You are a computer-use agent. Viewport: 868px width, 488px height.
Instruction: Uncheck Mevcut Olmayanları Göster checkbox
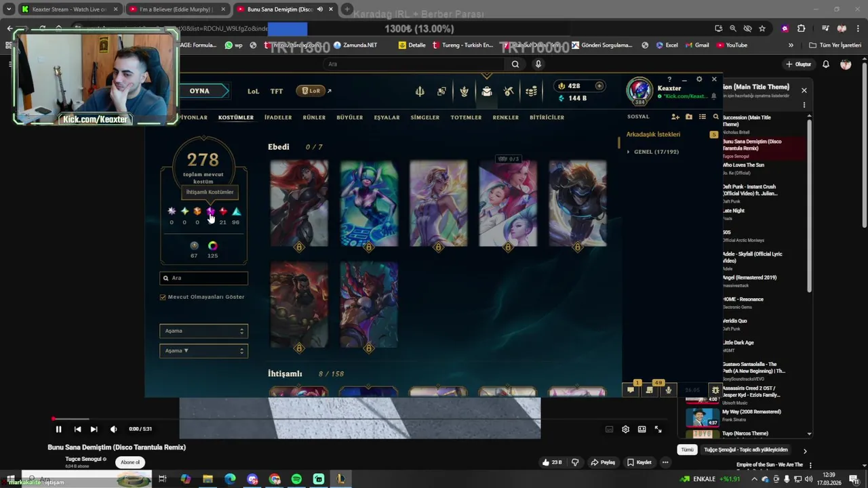pyautogui.click(x=163, y=297)
